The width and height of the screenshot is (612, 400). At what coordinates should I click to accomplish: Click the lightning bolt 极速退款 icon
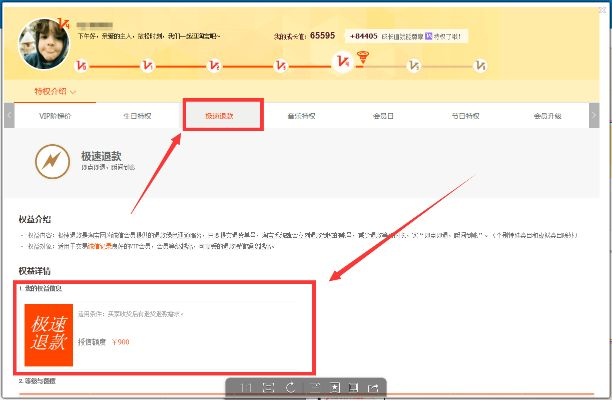50,160
